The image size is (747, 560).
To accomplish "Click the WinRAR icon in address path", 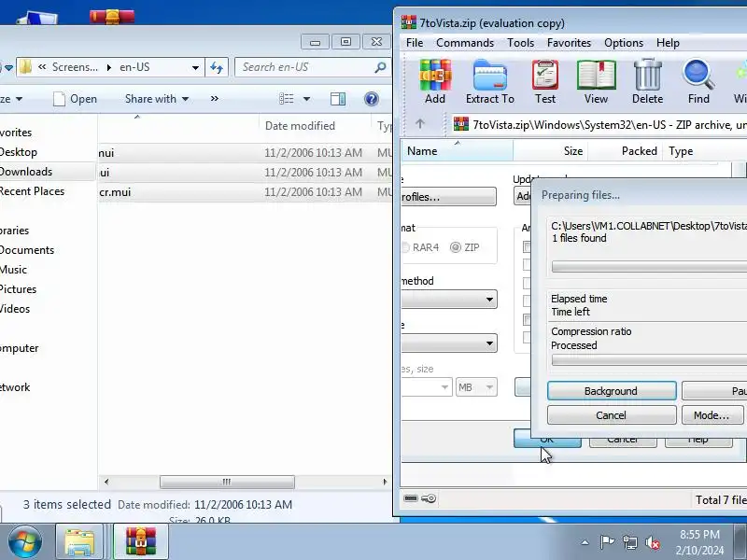I will (x=460, y=124).
